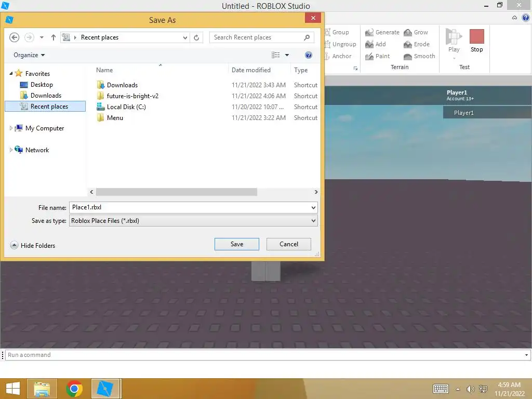
Task: Click the Ungroup tool in the ribbon
Action: (x=340, y=44)
